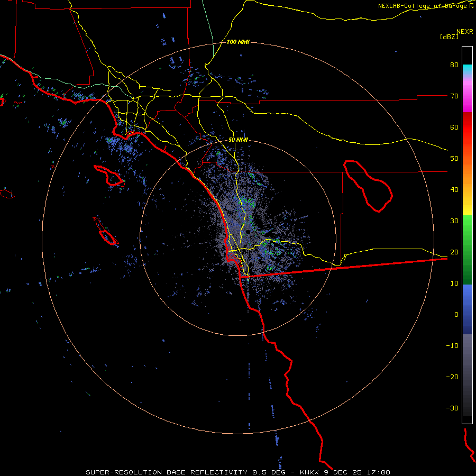This screenshot has width=476, height=476.
Task: Click the Santa Catalina Island outline
Action: 109,176
